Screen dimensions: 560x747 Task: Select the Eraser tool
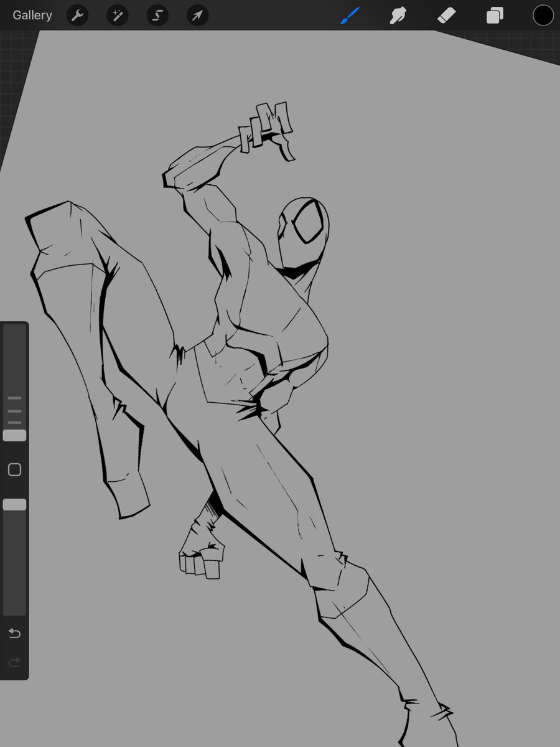[x=446, y=16]
